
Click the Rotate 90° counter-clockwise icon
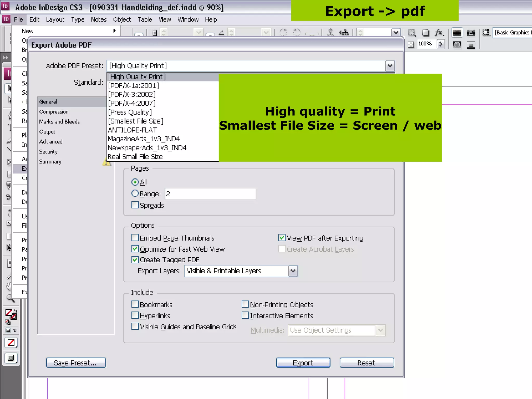tap(297, 32)
